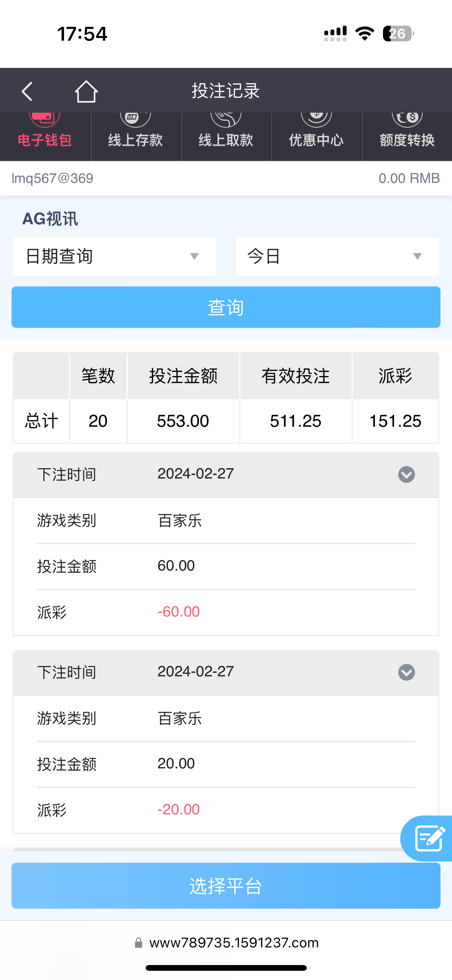Tap the 0.00 RMB balance
The image size is (452, 980).
click(x=409, y=178)
